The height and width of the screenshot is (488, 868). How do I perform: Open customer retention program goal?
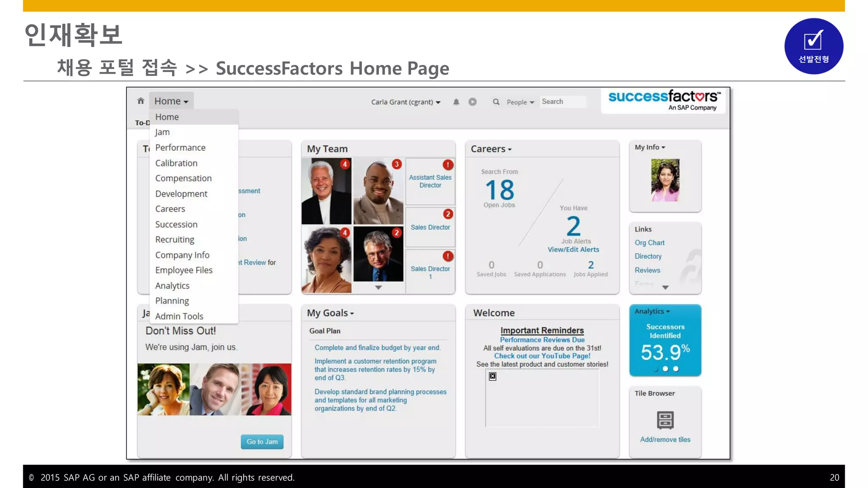[x=375, y=369]
